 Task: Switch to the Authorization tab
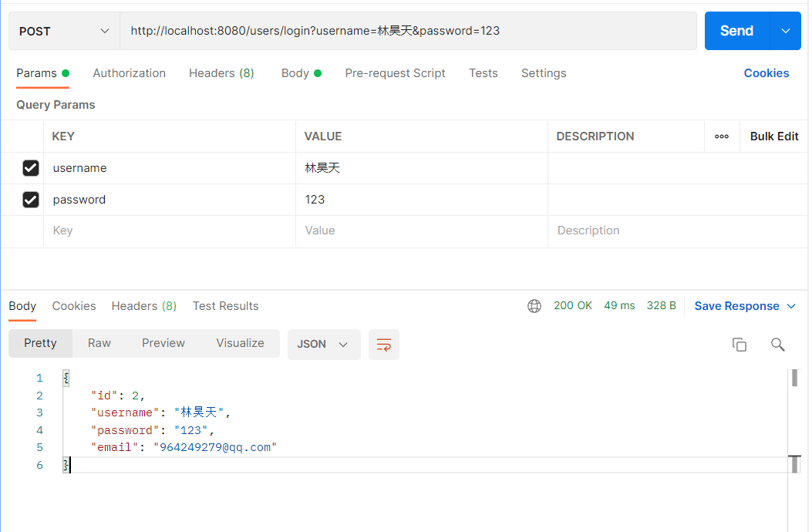pyautogui.click(x=129, y=73)
